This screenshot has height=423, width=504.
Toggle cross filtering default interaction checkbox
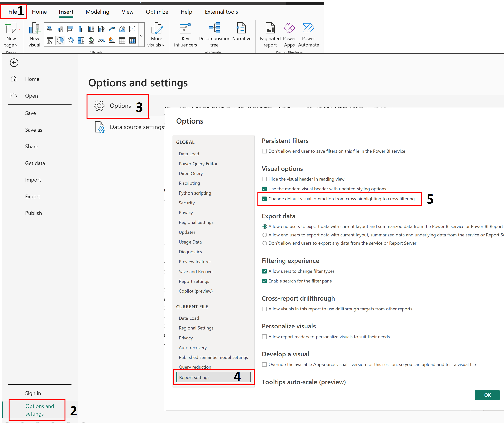point(264,199)
